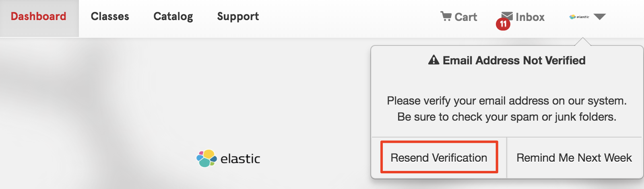Click the popover pointer caret under account menu
The image size is (644, 189).
(x=583, y=42)
